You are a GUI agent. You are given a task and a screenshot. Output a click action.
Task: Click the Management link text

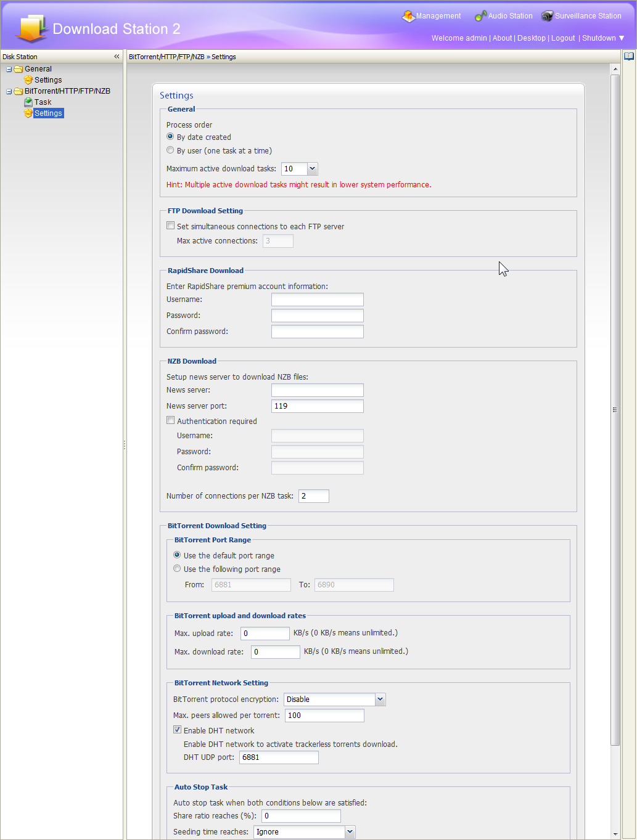[x=438, y=16]
